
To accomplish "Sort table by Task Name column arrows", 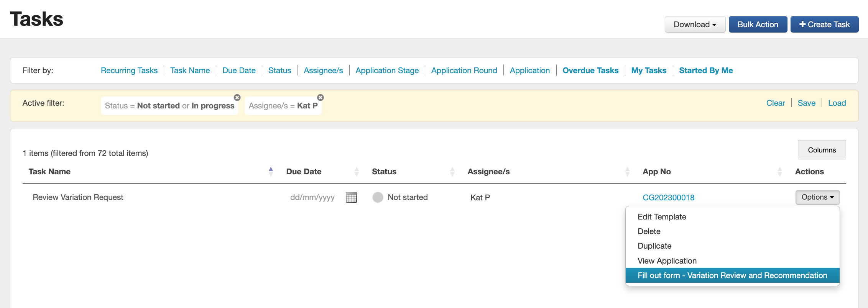I will coord(271,172).
